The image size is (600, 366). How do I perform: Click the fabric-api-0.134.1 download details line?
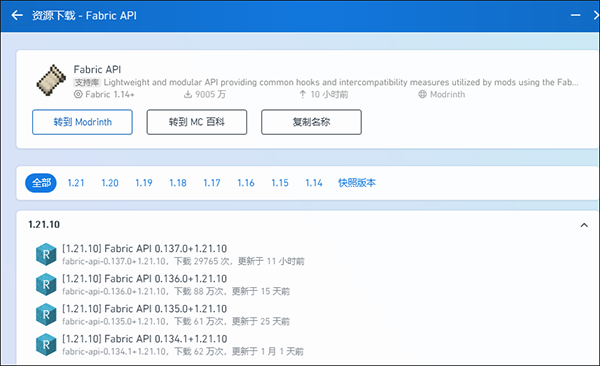183,351
